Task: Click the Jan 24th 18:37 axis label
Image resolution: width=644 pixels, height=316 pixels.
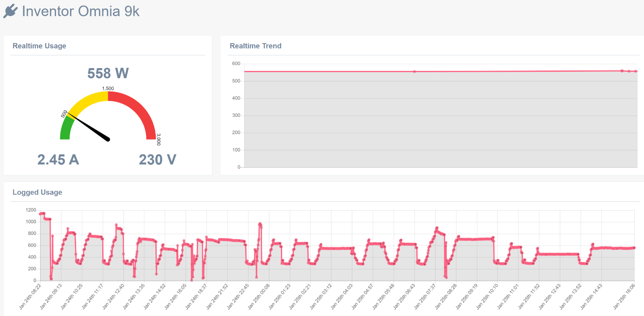Action: click(196, 296)
